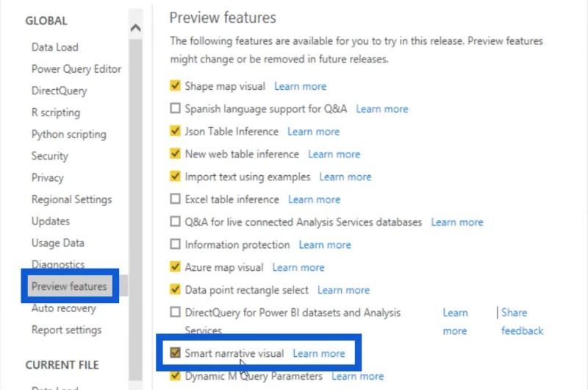Screen dimensions: 588x390
Task: Open Learn more for Shape map visual
Action: [300, 86]
